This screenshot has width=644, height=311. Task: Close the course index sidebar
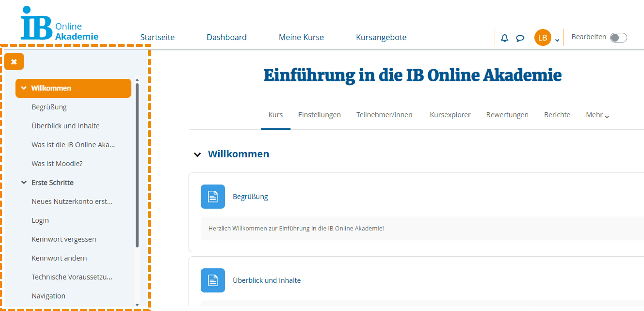(x=14, y=61)
